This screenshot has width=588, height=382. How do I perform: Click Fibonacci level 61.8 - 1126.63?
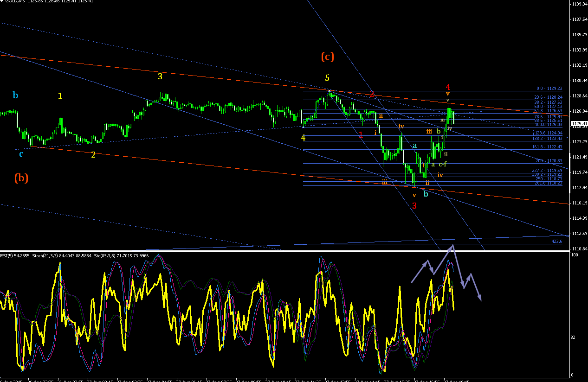pos(549,111)
